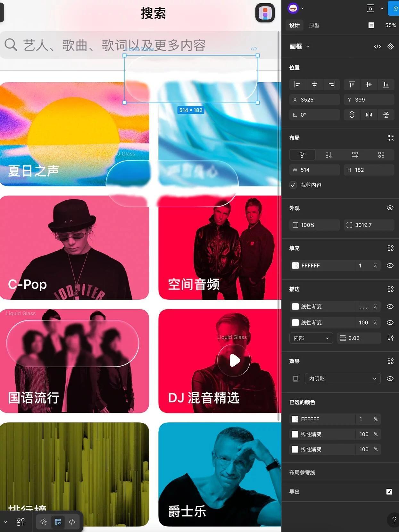Viewport: 399px width, 532px height.
Task: Click the create component icon
Action: [390, 46]
